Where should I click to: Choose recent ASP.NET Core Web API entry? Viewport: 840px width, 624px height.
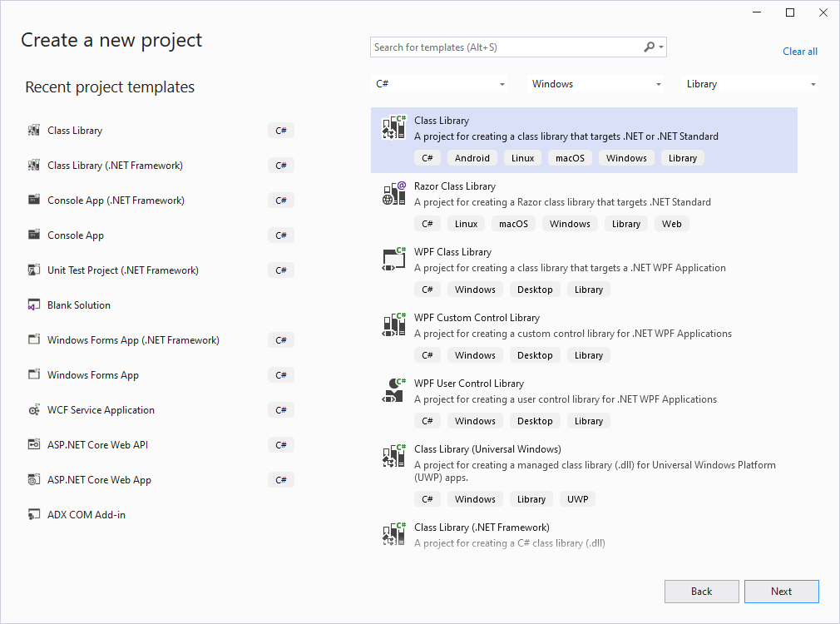pos(97,445)
